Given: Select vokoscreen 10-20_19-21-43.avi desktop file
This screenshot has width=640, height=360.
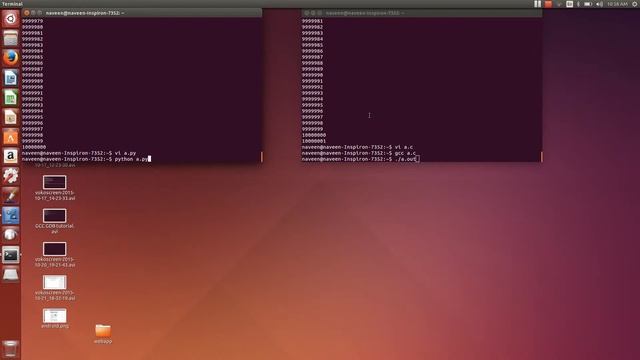Looking at the screenshot, I should coord(55,255).
